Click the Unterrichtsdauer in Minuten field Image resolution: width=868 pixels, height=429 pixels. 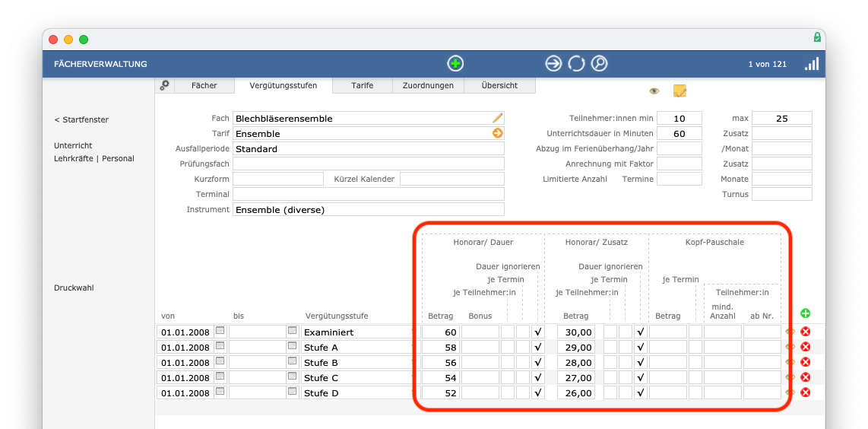pos(680,134)
